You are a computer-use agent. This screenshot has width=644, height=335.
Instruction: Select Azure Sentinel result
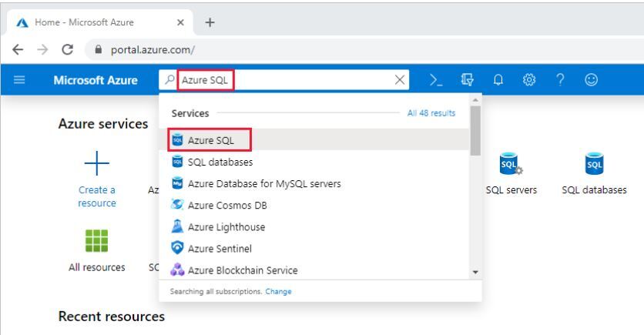tap(314, 249)
